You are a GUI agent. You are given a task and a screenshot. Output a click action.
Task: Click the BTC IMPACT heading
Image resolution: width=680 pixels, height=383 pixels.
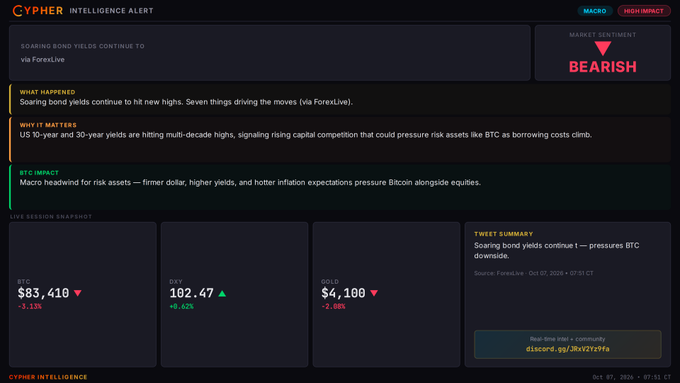tap(39, 173)
